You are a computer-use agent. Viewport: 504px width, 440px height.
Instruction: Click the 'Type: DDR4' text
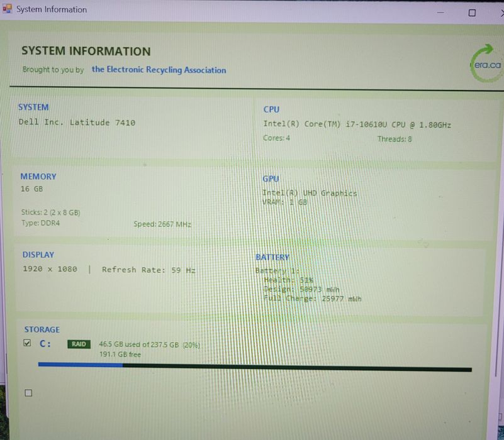[x=40, y=223]
